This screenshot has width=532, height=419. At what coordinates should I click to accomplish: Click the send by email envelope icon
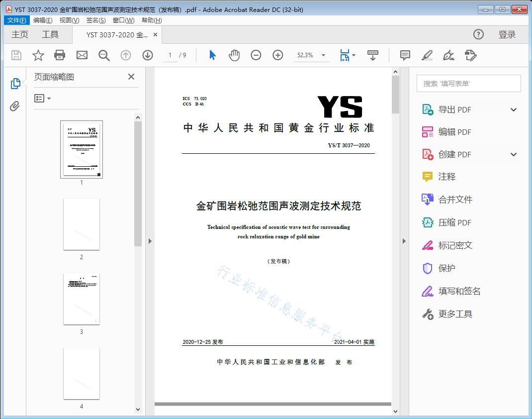click(82, 55)
